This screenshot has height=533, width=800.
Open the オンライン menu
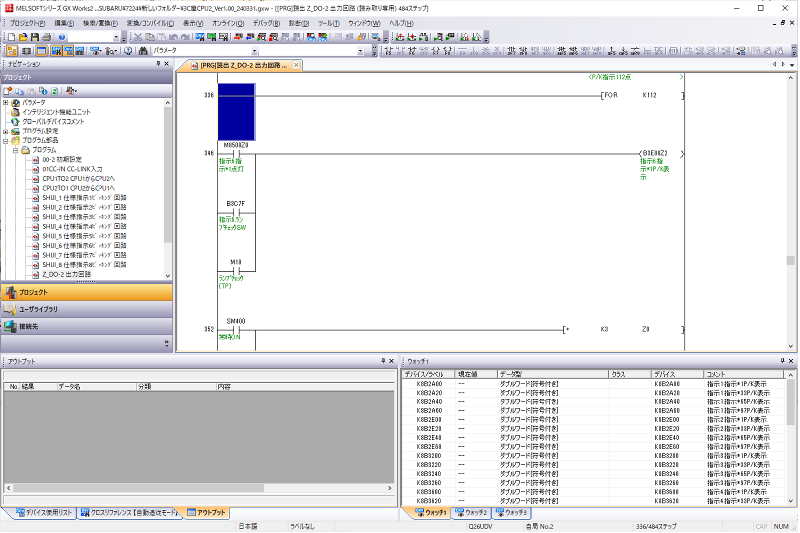click(227, 22)
